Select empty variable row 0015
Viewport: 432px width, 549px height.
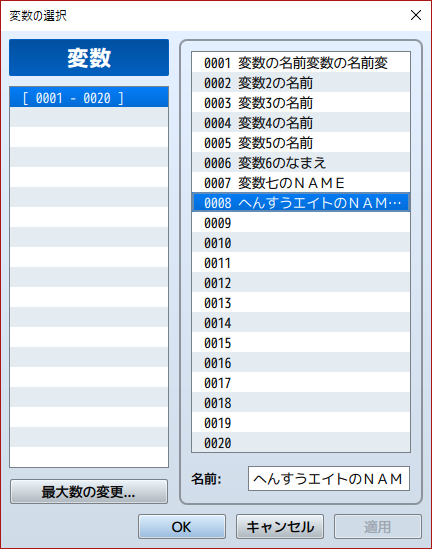pyautogui.click(x=301, y=342)
